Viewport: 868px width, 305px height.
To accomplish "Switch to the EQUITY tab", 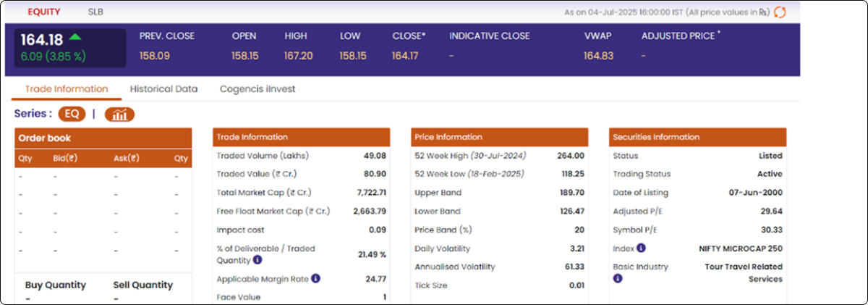I will click(44, 12).
